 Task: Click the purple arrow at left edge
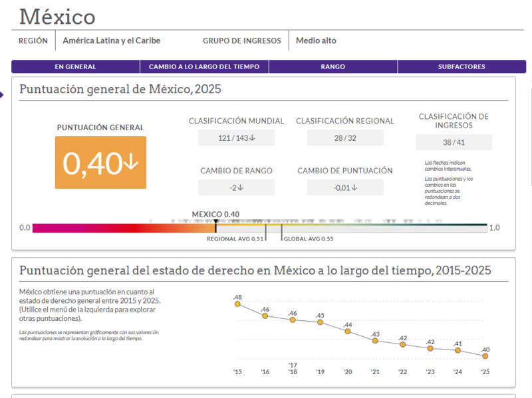click(1, 95)
